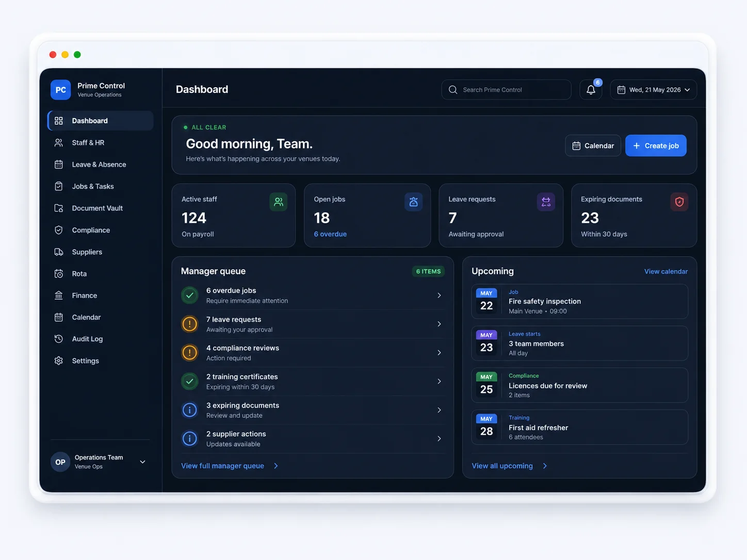Go to the Rota page
Viewport: 747px width, 560px height.
(101, 274)
